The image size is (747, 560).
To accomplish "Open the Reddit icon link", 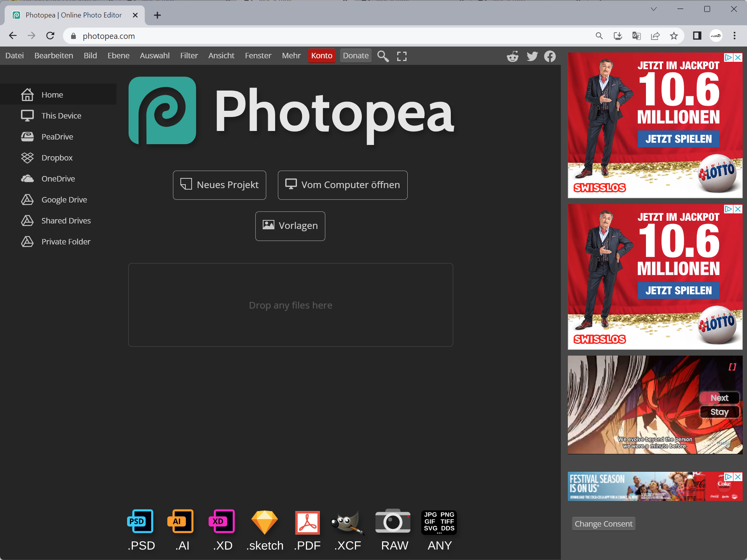I will coord(513,56).
